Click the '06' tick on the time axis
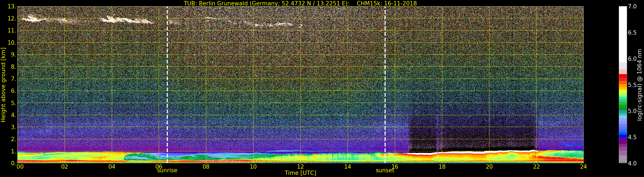This screenshot has height=177, width=644. tap(159, 166)
